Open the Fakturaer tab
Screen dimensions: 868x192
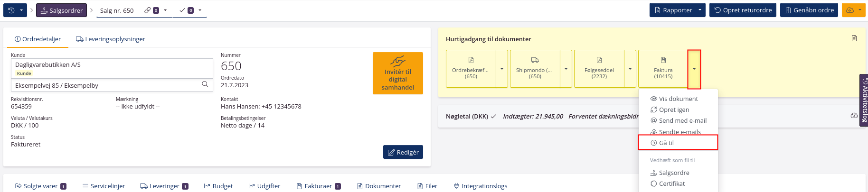pyautogui.click(x=319, y=186)
